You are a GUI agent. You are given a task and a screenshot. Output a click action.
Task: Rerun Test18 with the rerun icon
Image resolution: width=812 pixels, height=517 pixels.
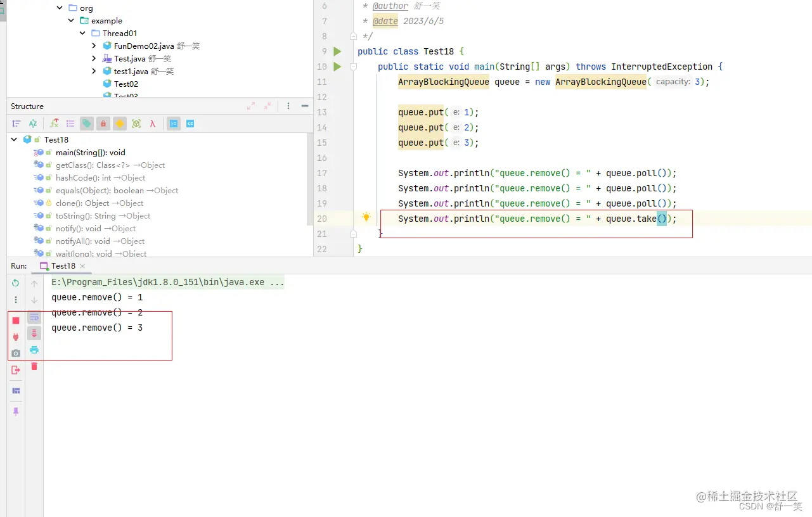(x=16, y=283)
